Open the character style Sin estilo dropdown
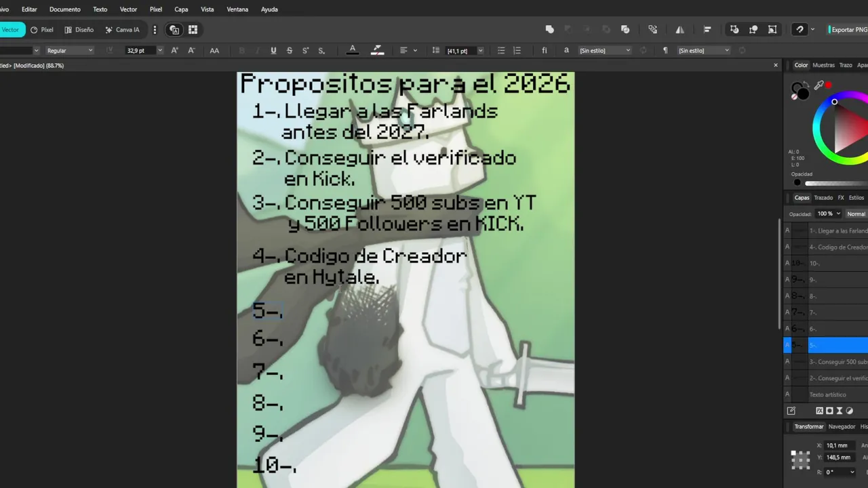Viewport: 868px width, 488px height. (x=605, y=50)
